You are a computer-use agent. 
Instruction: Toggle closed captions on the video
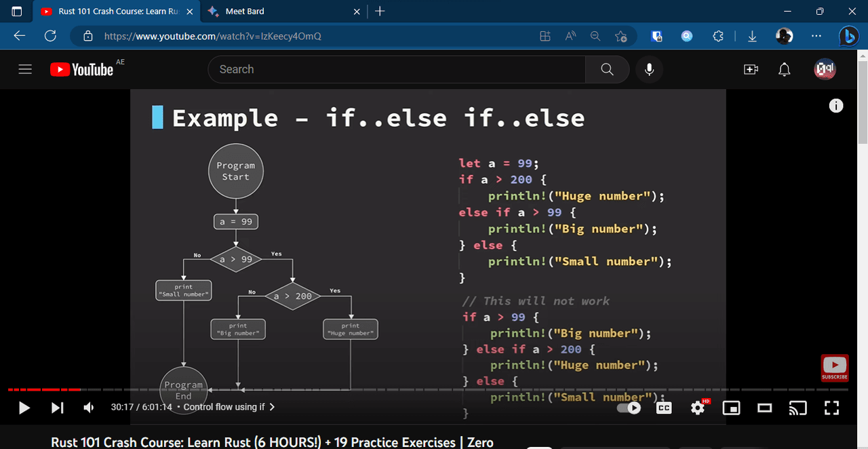pos(664,408)
